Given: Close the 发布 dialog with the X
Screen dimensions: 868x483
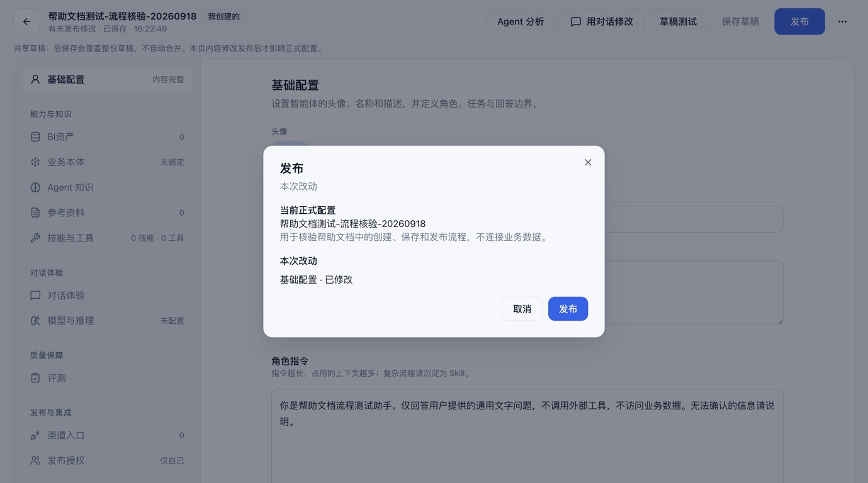Looking at the screenshot, I should tap(588, 162).
